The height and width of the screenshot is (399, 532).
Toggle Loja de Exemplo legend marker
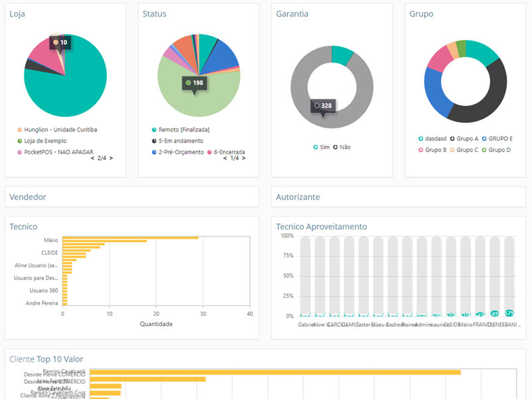[x=19, y=141]
